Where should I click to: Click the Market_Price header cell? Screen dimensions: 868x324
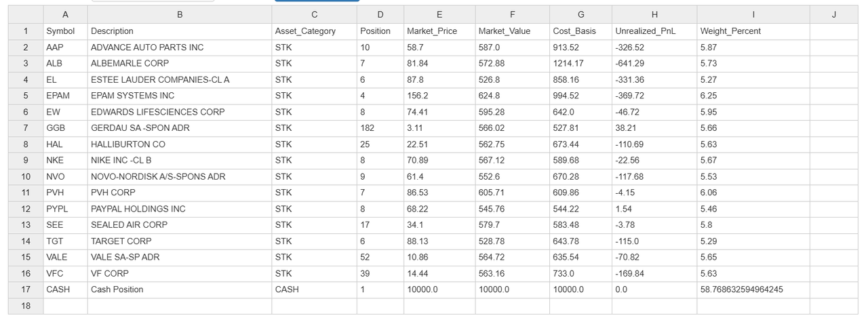(x=439, y=31)
